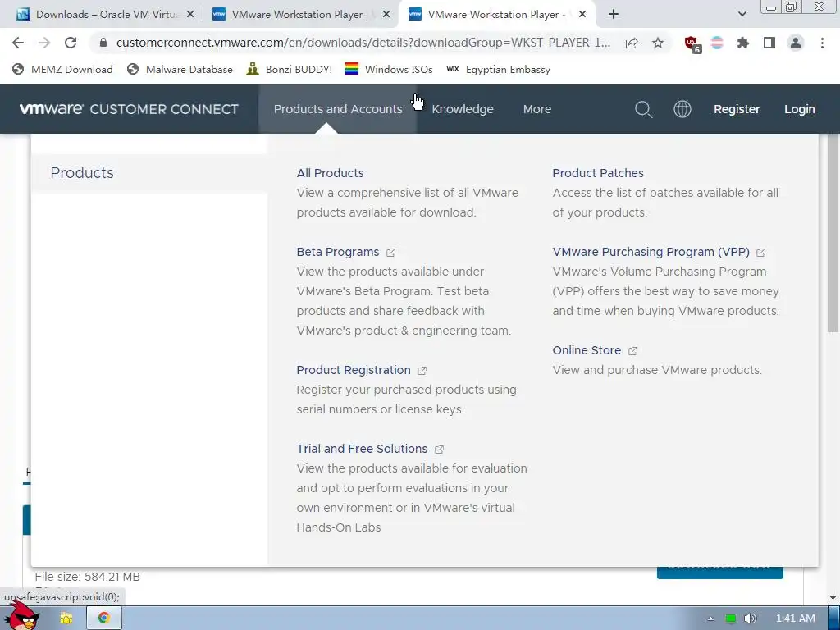This screenshot has width=840, height=630.
Task: Click external link icon beside Product Registration
Action: (x=422, y=370)
